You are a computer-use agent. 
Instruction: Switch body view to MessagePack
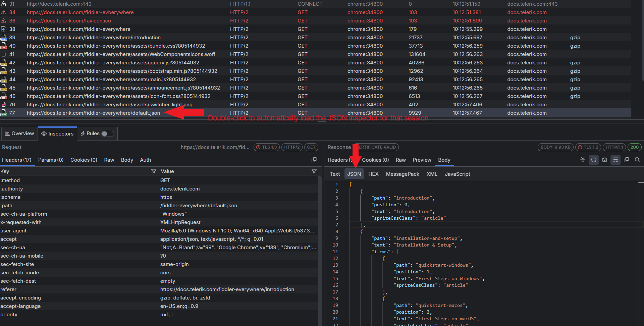[x=402, y=174]
